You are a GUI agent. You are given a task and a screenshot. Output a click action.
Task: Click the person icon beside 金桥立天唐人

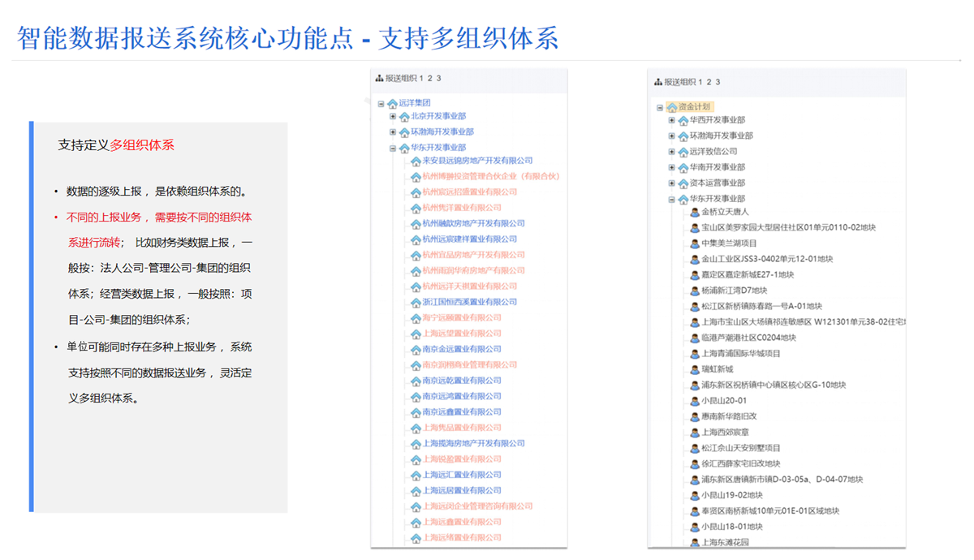[x=695, y=213]
